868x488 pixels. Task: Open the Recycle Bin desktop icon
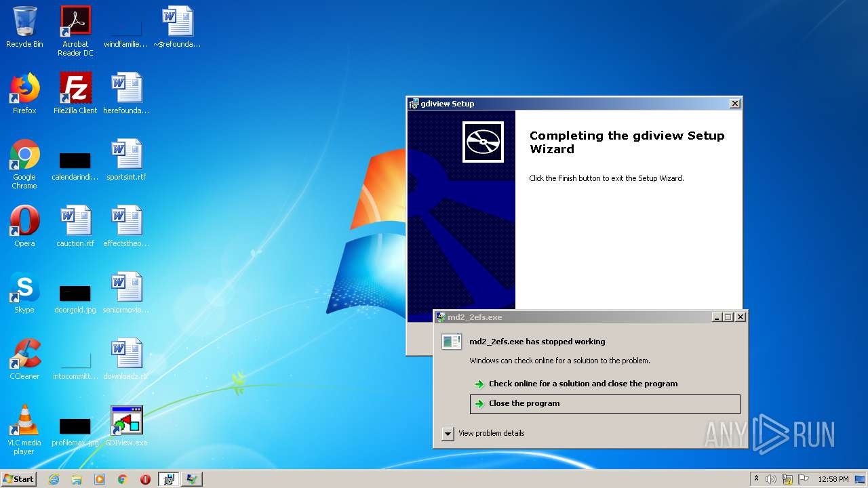[x=24, y=27]
